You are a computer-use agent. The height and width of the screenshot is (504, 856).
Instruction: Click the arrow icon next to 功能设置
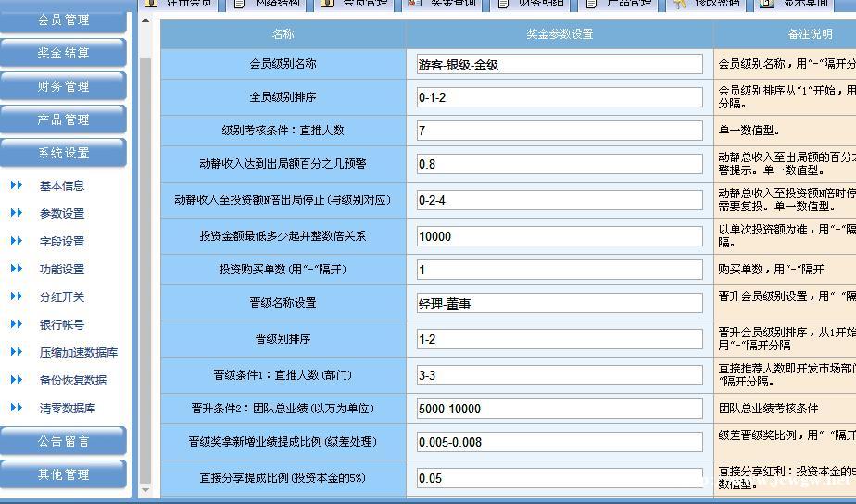click(x=17, y=269)
